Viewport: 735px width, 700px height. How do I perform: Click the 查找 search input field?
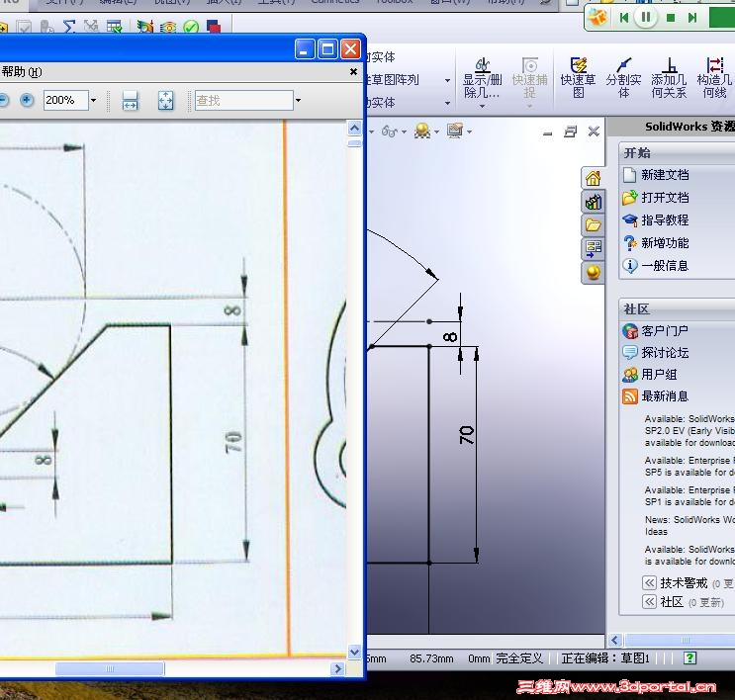(243, 100)
